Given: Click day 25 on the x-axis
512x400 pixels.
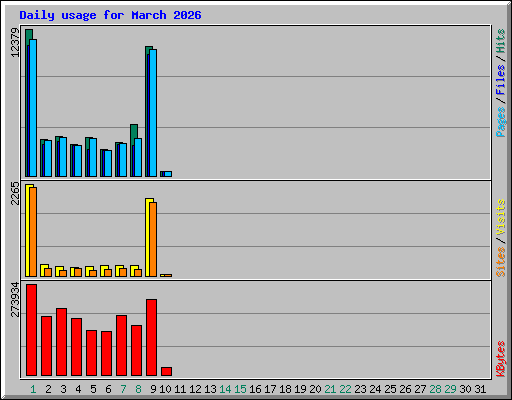Looking at the screenshot, I should [x=390, y=389].
